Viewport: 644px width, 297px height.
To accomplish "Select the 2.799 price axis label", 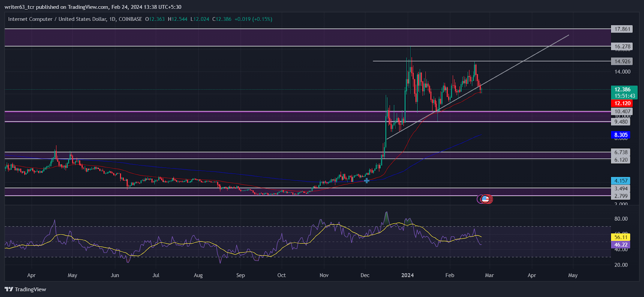I will 621,196.
